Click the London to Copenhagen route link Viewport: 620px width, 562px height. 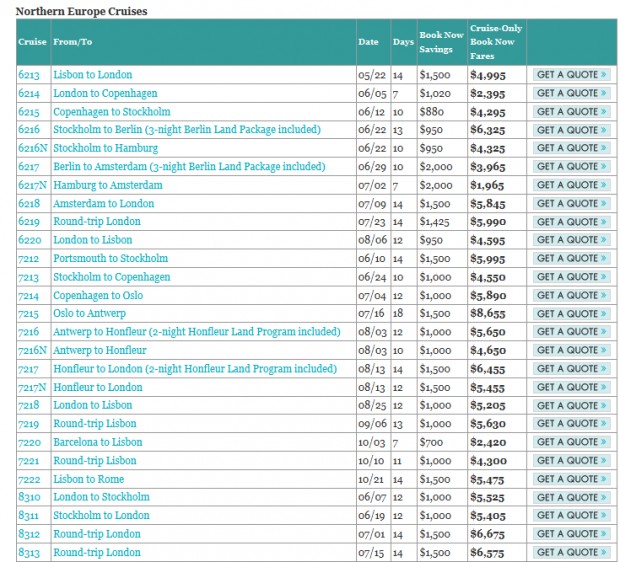[x=105, y=93]
